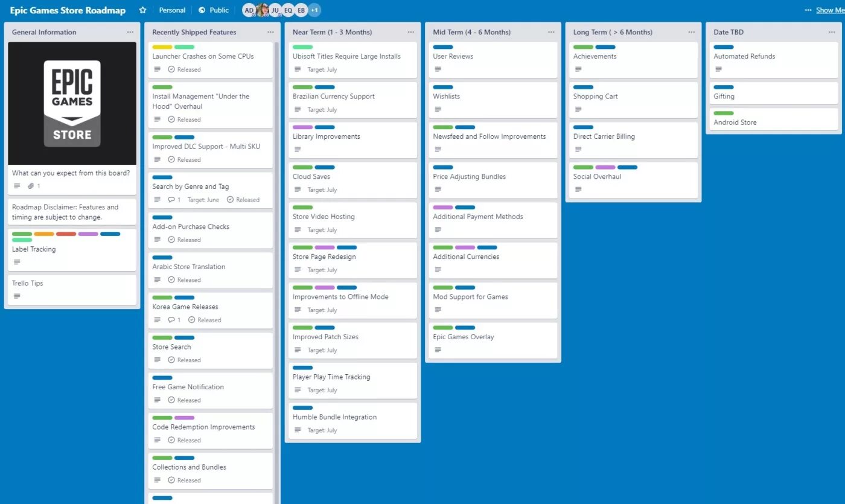Viewport: 845px width, 504px height.
Task: Click comment icon on Korea Game Releases card
Action: [171, 320]
